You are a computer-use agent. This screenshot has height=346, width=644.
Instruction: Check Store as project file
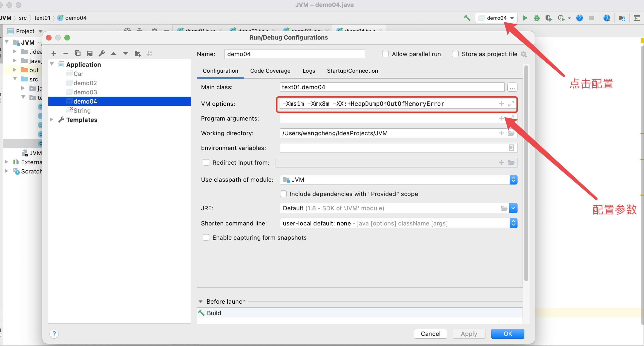pos(455,54)
